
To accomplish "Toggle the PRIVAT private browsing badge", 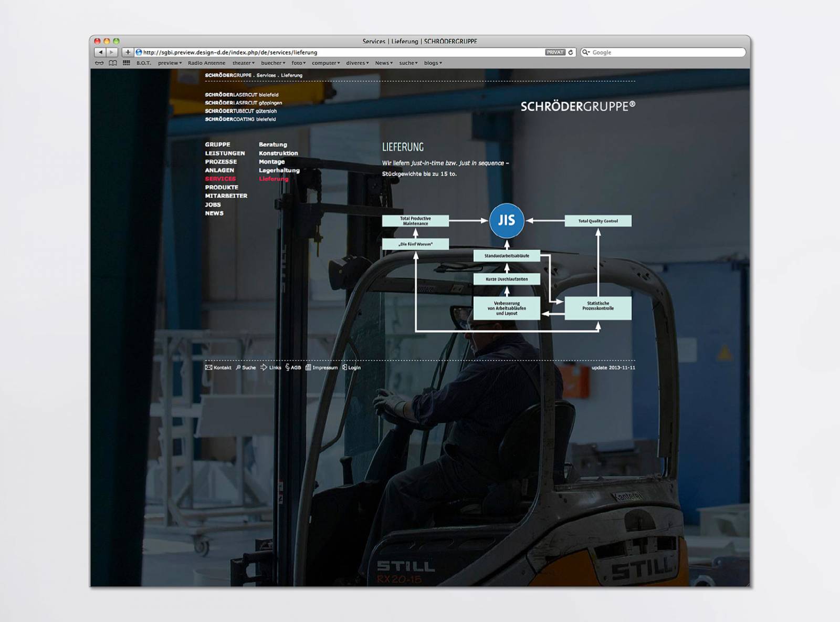I will (x=555, y=53).
